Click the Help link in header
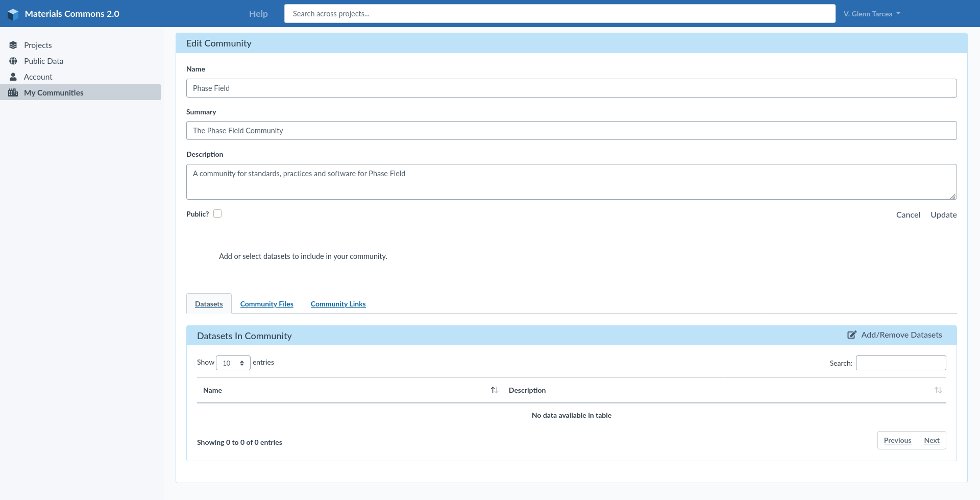Viewport: 980px width, 500px height. tap(258, 14)
